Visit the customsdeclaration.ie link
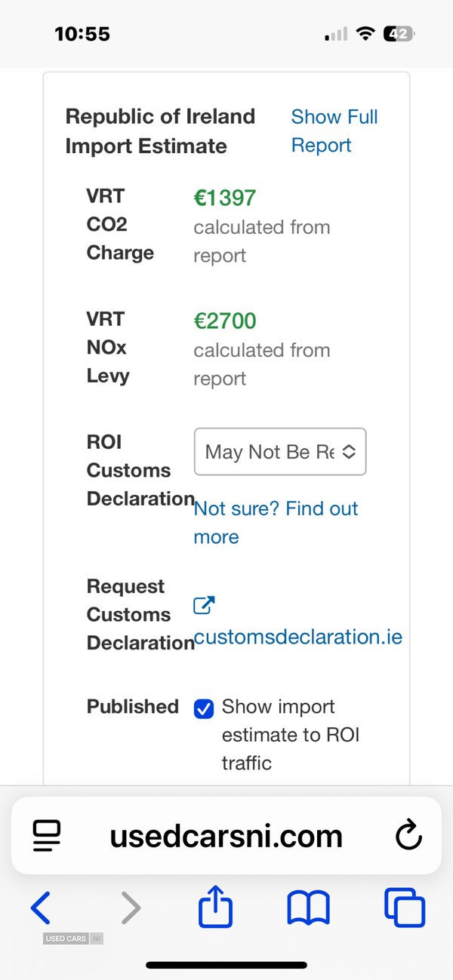Image resolution: width=453 pixels, height=980 pixels. [298, 637]
